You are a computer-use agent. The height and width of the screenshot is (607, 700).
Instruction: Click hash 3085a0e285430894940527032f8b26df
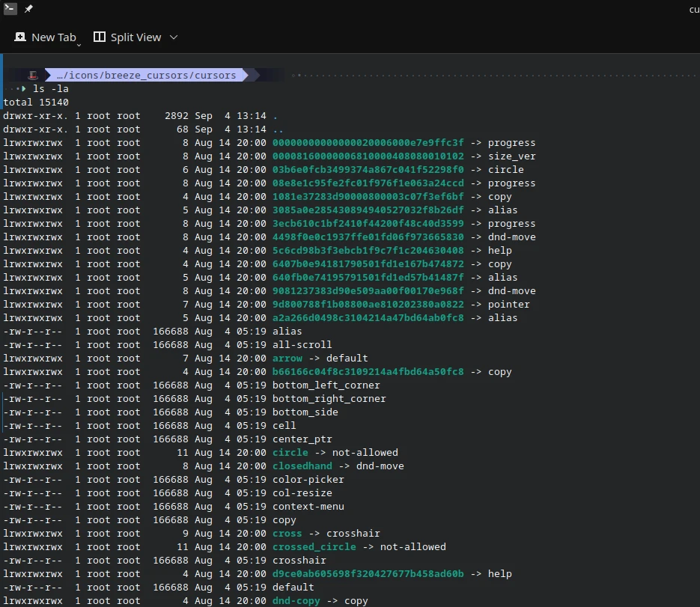pos(368,210)
